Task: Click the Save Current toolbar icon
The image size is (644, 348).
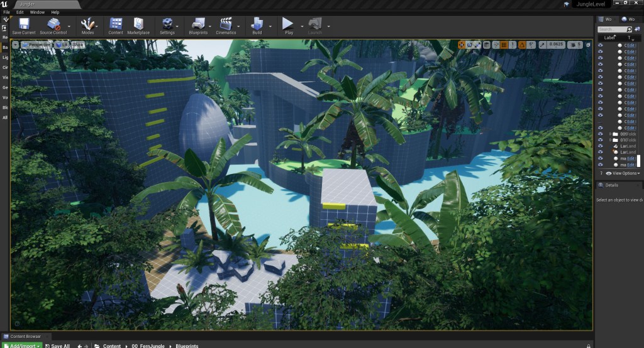Action: click(24, 25)
